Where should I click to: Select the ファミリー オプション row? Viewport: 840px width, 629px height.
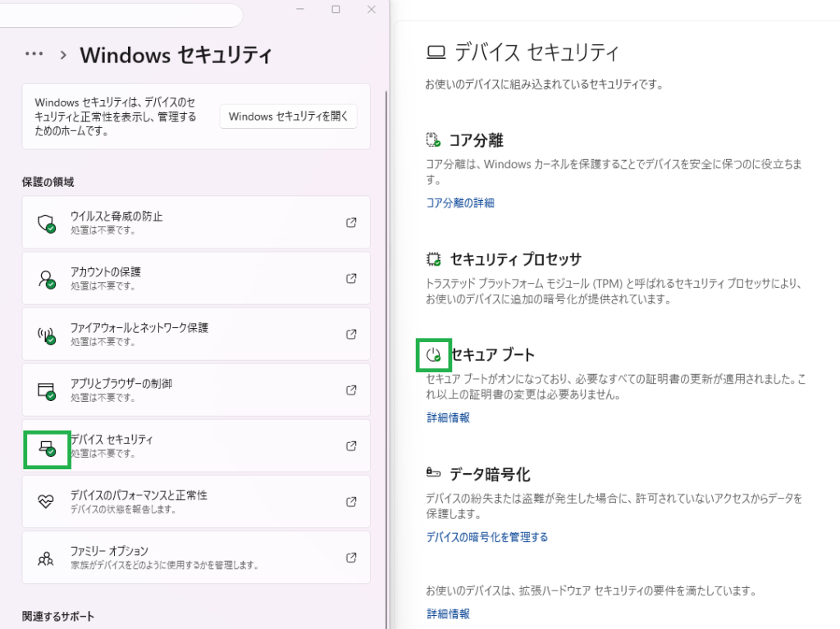coord(196,557)
